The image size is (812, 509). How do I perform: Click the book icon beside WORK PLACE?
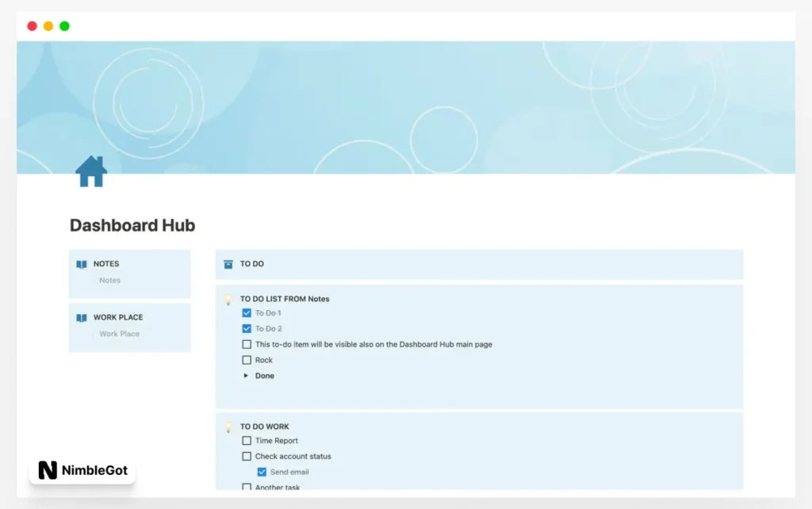[82, 318]
